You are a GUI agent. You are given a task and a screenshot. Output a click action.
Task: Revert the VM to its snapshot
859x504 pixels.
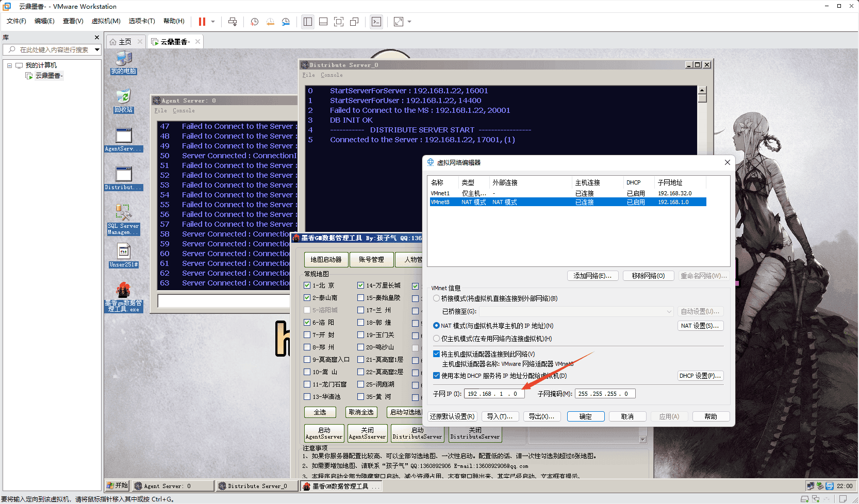tap(270, 22)
